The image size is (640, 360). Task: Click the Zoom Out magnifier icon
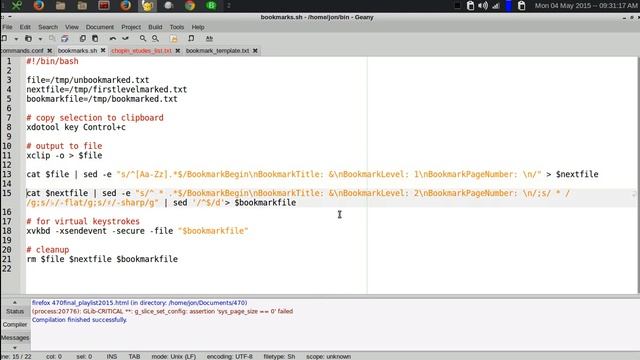pyautogui.click(x=155, y=38)
